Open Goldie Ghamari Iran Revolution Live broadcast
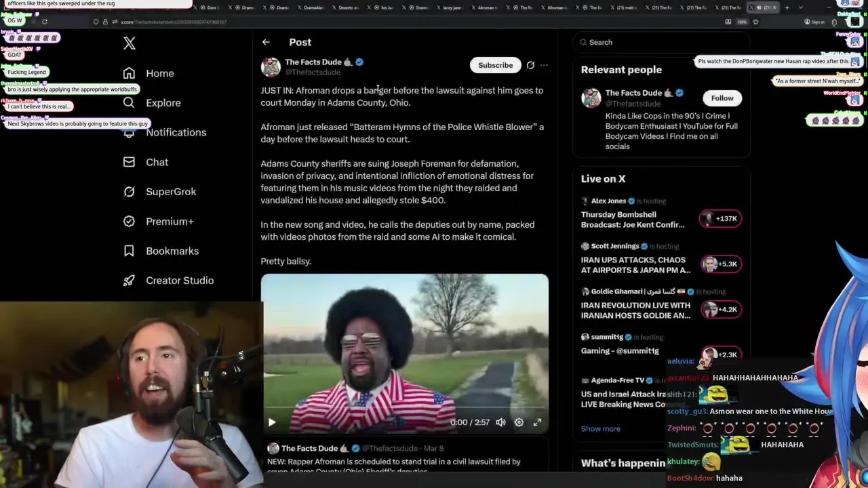Image resolution: width=868 pixels, height=488 pixels. tap(635, 310)
